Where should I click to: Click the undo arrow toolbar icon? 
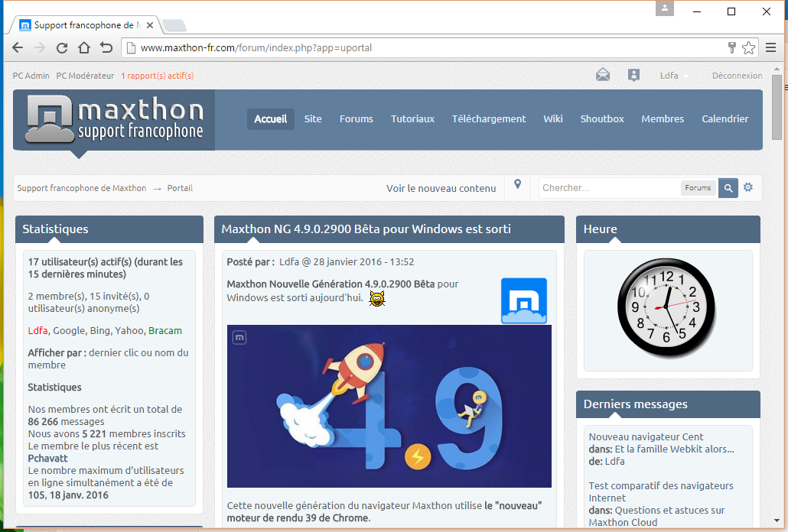(106, 47)
